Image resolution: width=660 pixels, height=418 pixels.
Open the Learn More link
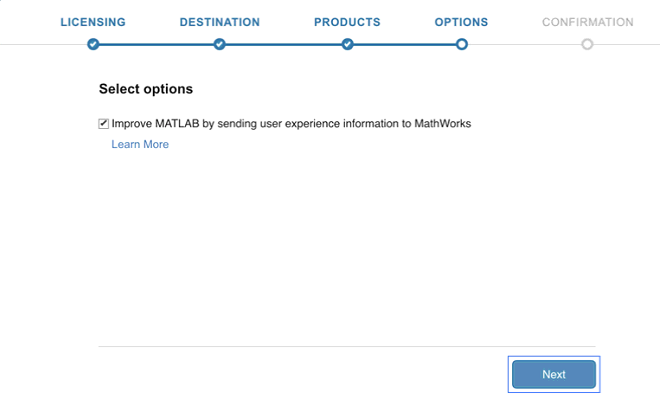140,144
